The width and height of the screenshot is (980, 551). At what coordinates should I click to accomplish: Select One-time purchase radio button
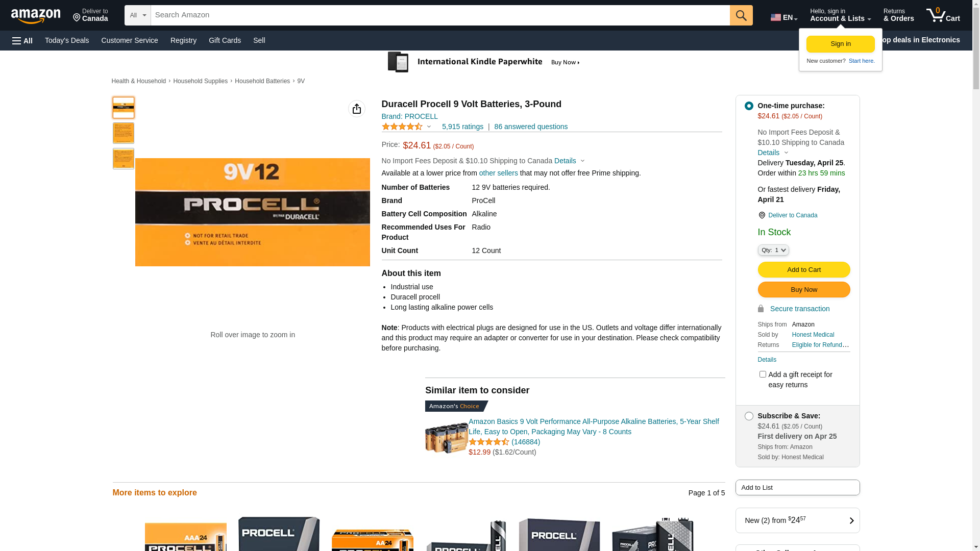click(x=748, y=106)
